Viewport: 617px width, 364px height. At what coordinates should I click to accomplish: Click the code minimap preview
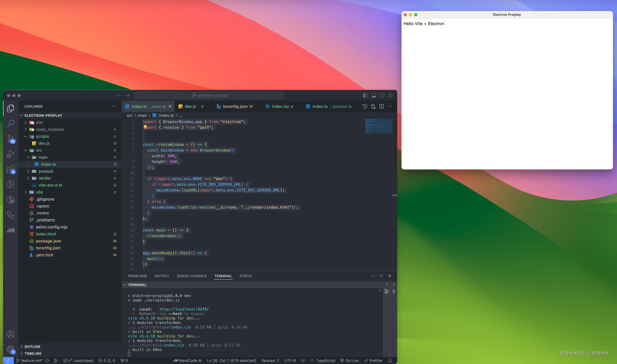(379, 126)
